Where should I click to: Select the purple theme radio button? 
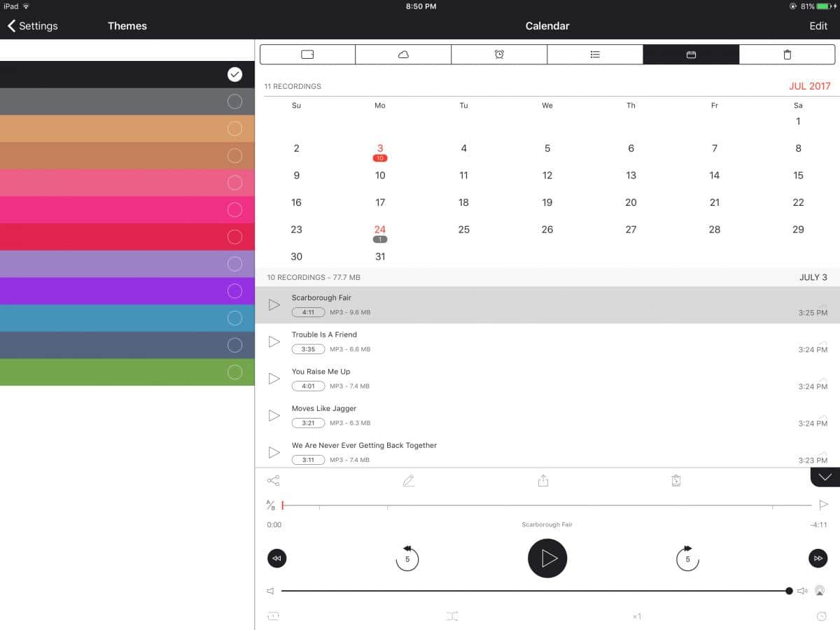[x=235, y=290]
